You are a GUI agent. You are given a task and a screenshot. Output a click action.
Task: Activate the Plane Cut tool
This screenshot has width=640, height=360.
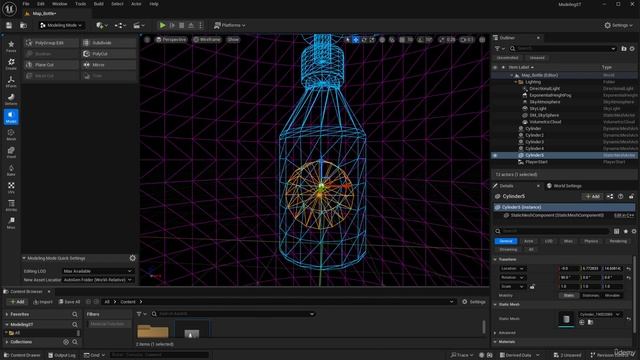(x=51, y=65)
